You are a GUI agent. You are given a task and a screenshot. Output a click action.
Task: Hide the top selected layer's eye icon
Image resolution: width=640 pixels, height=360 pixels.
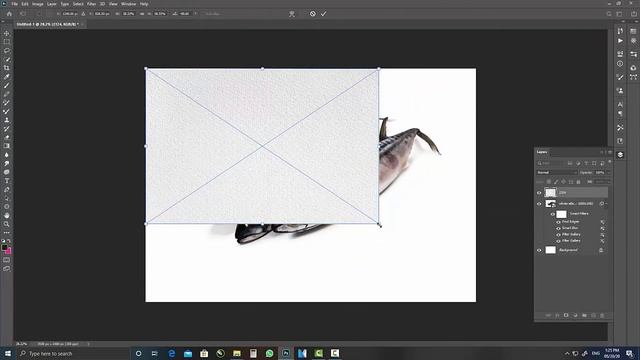coord(539,193)
